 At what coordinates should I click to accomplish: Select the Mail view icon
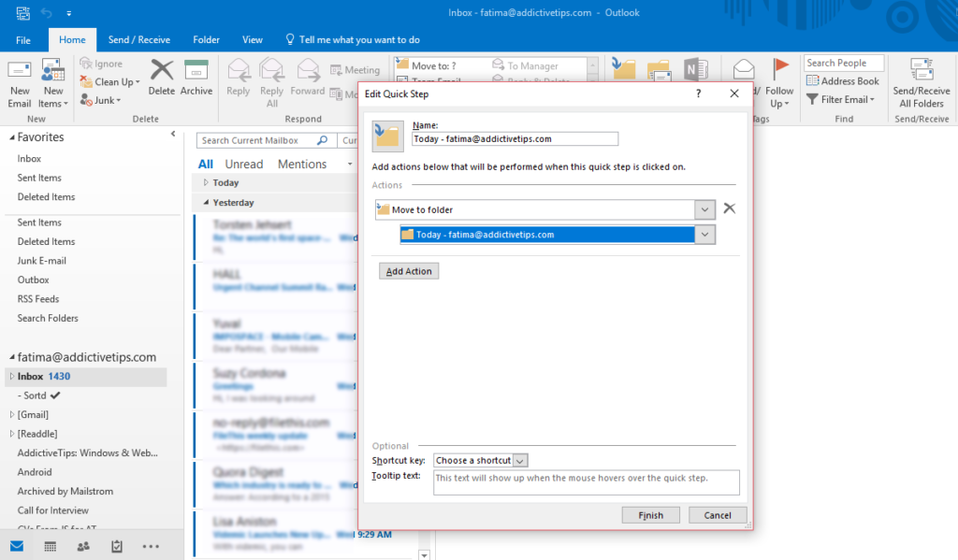tap(16, 545)
